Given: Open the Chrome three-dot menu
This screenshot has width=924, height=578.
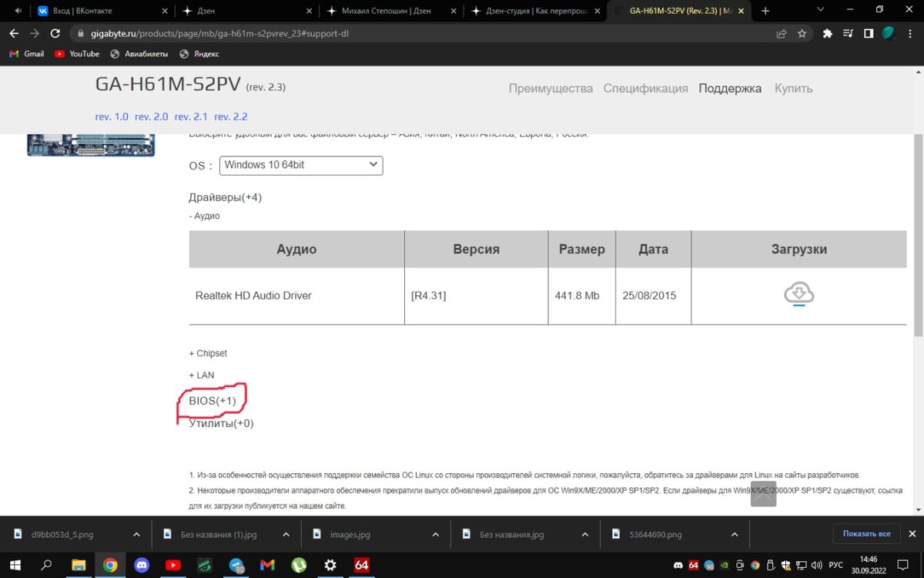Looking at the screenshot, I should pos(909,34).
